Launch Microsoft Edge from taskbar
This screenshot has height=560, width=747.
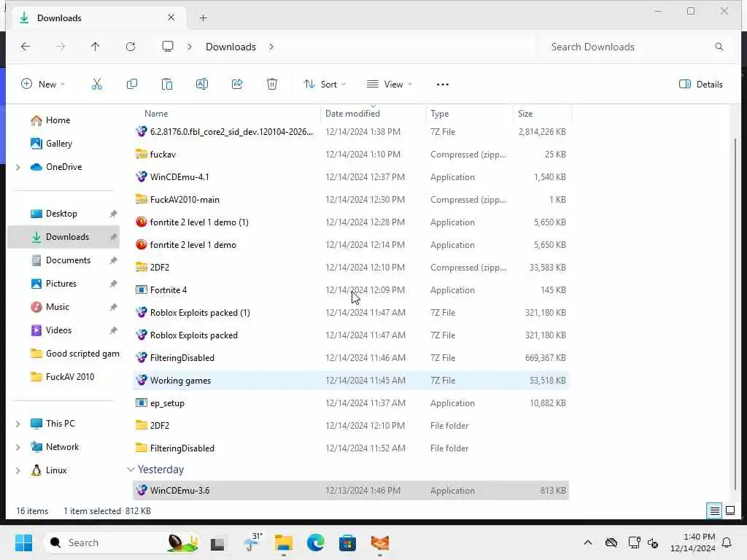pyautogui.click(x=315, y=542)
